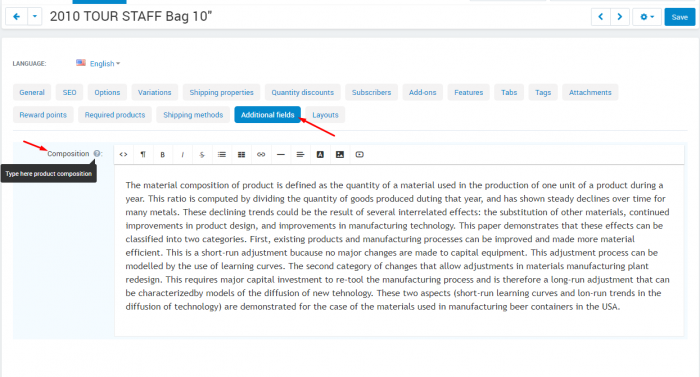Screen dimensions: 700x377
Task: Insert table using the grid icon
Action: 241,155
